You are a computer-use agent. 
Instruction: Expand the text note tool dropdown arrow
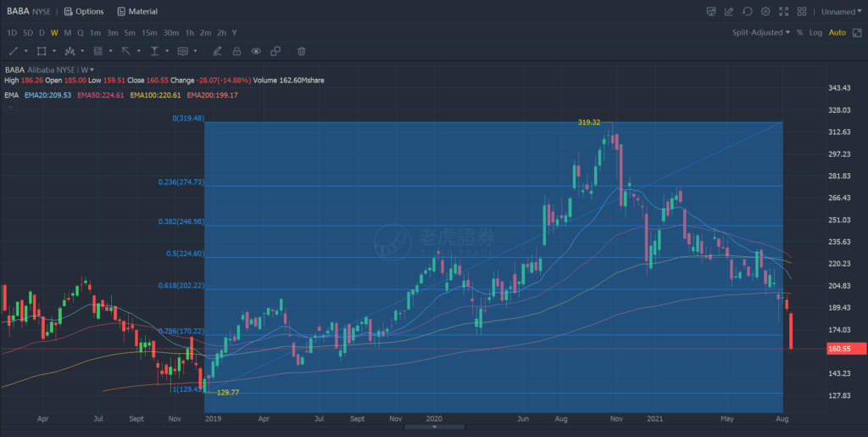point(196,51)
